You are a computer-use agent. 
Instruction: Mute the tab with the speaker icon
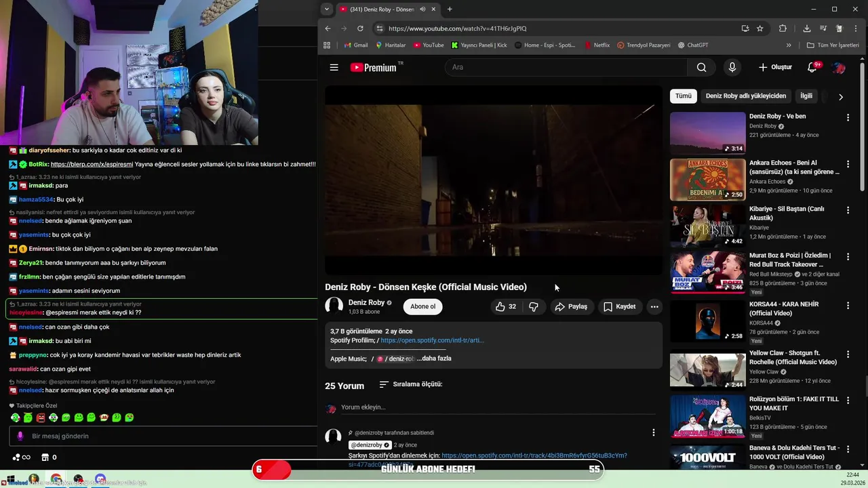pyautogui.click(x=422, y=9)
